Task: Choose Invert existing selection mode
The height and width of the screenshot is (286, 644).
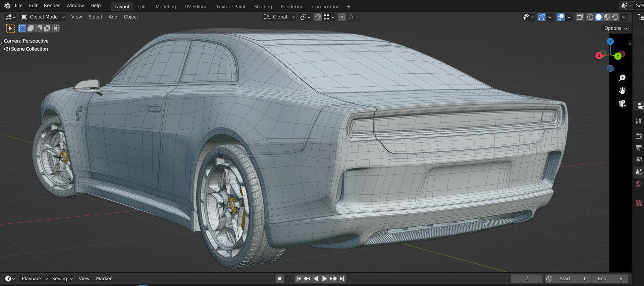Action: [x=47, y=28]
